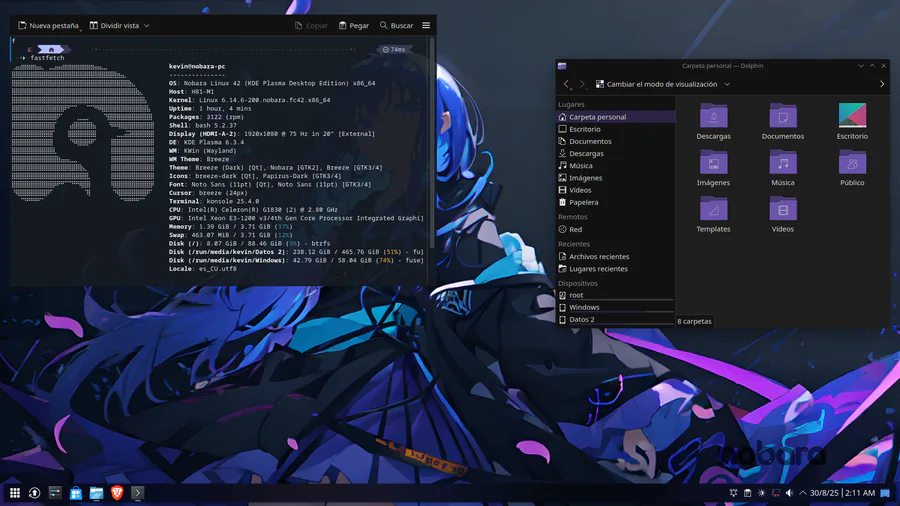This screenshot has width=900, height=506.
Task: Show more Dolphin toolbar items chevron
Action: 882,84
